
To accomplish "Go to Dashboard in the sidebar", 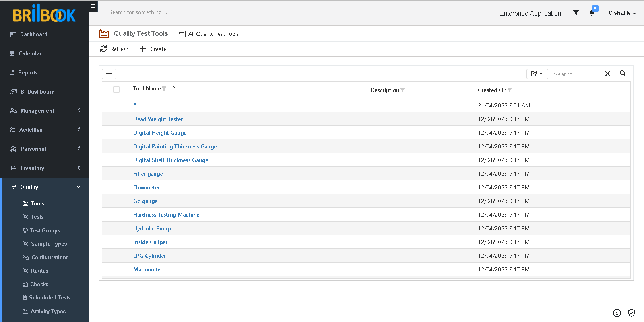I will 33,34.
